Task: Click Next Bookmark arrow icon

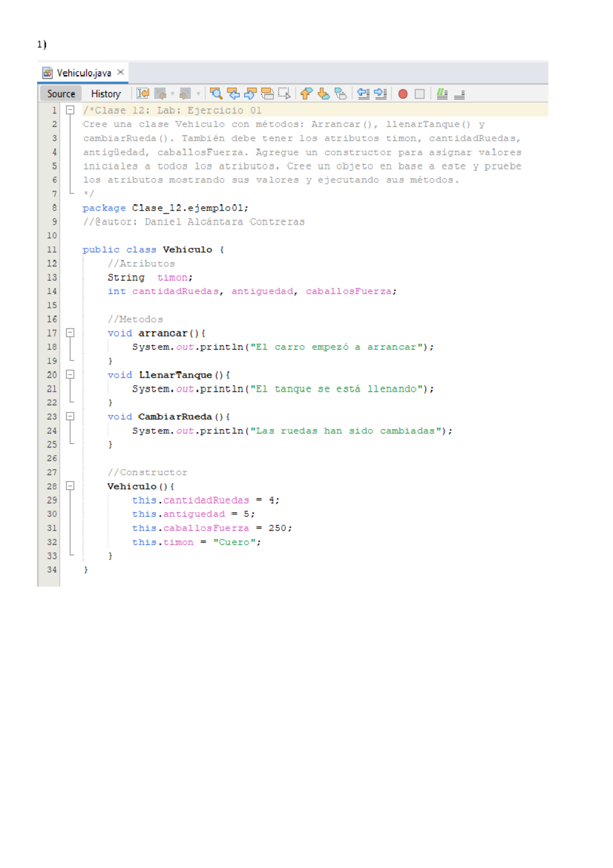Action: 323,94
